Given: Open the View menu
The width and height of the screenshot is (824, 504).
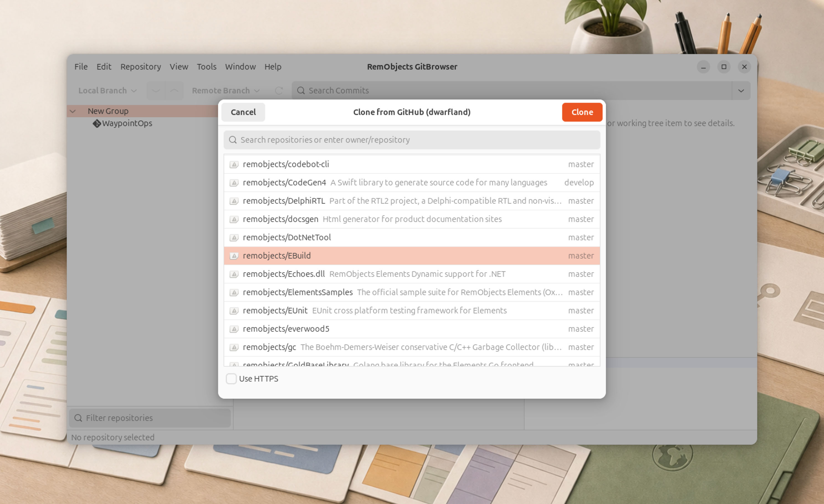Looking at the screenshot, I should pos(179,66).
